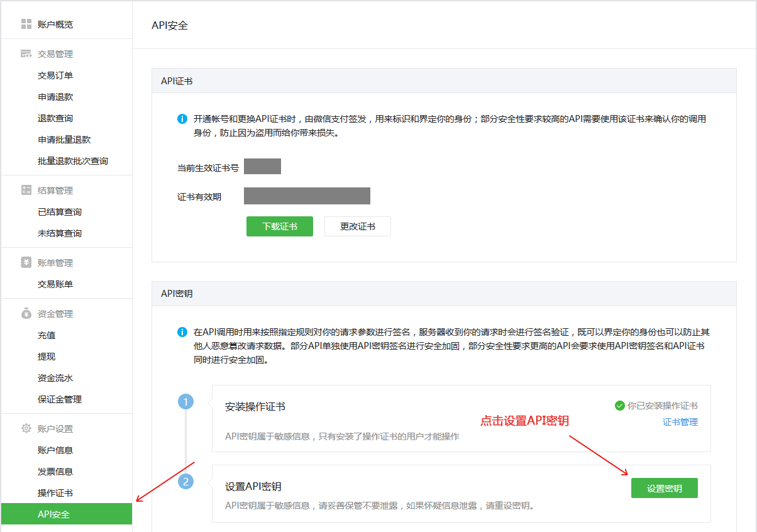This screenshot has height=532, width=757.
Task: Select 资金流水 in the sidebar
Action: [x=55, y=378]
